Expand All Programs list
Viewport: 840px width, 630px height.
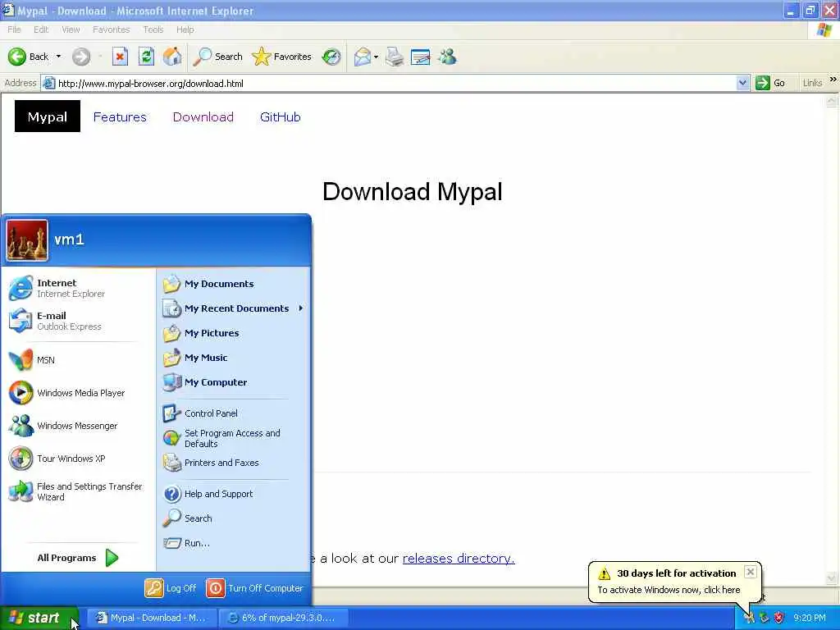tap(76, 558)
